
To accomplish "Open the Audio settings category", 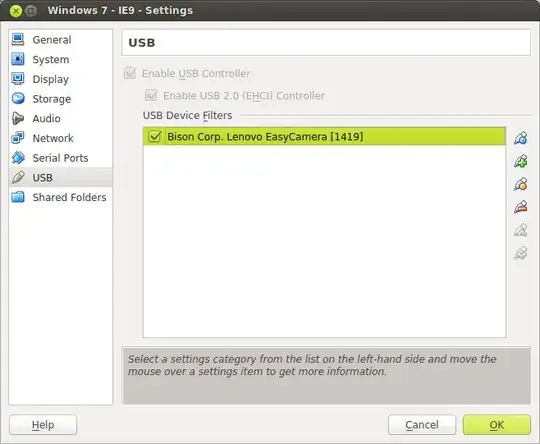I will [x=61, y=118].
